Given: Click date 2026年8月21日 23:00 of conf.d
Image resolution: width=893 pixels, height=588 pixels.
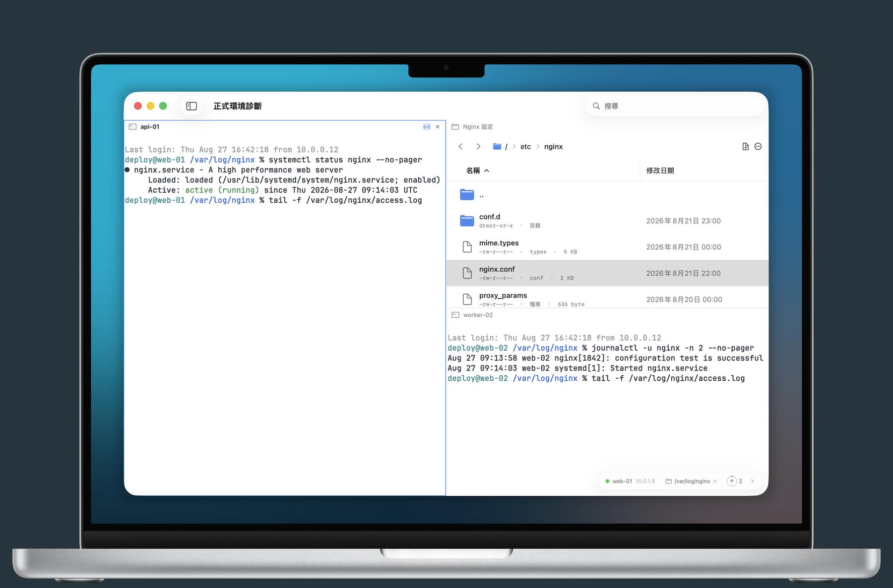Looking at the screenshot, I should (683, 221).
